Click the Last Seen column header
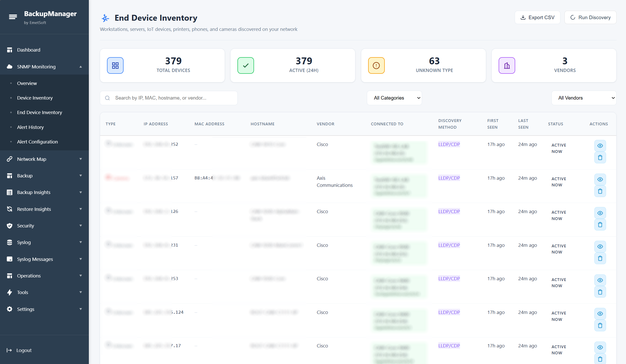Image resolution: width=626 pixels, height=364 pixels. coord(523,124)
